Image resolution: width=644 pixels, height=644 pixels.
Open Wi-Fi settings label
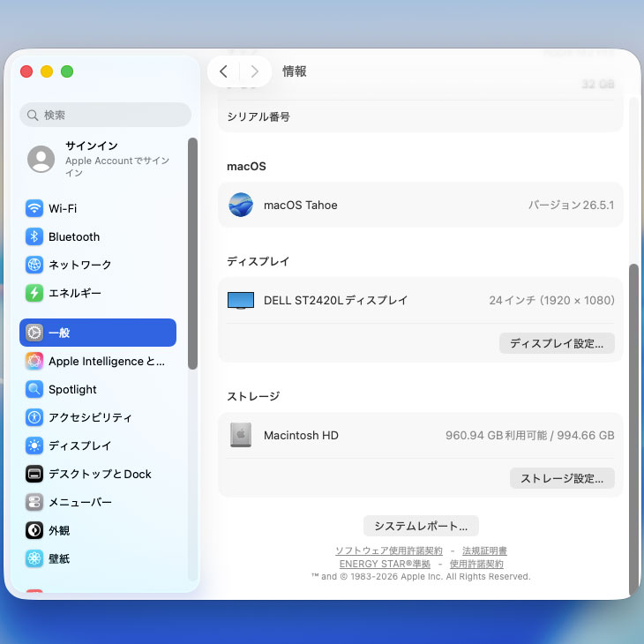tap(63, 208)
